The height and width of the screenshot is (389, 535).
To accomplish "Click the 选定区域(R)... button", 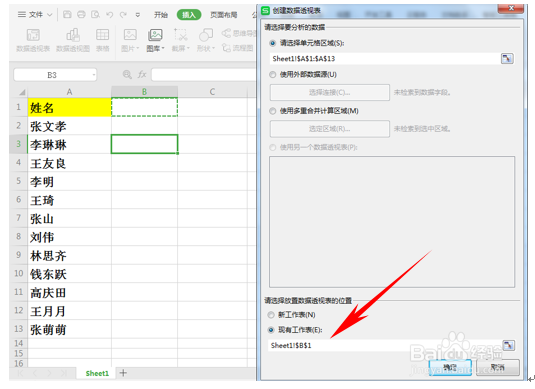I will (330, 129).
